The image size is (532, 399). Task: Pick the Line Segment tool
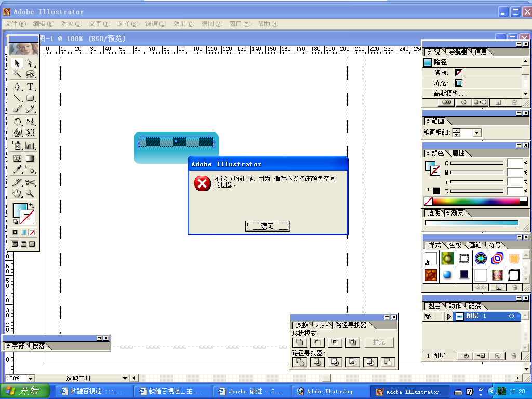point(17,98)
